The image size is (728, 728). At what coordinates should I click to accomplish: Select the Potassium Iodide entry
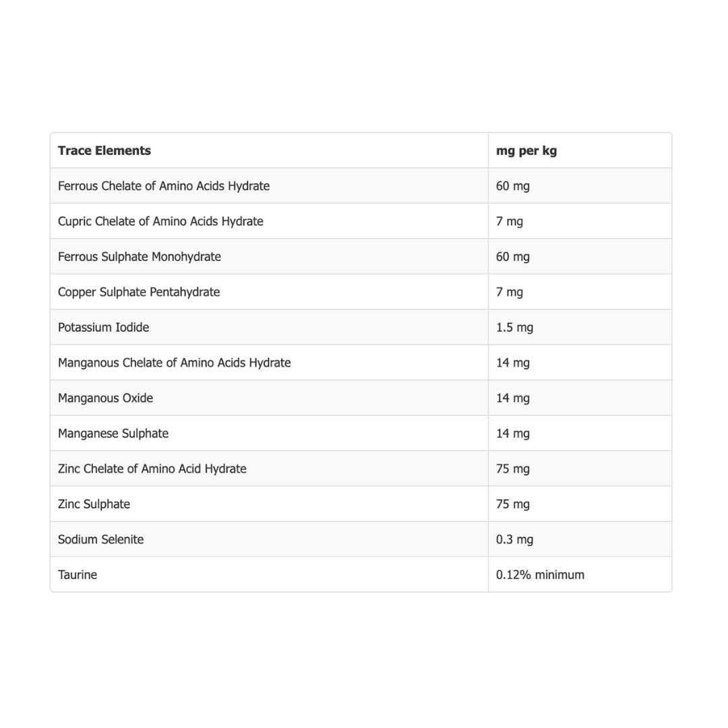coord(104,328)
